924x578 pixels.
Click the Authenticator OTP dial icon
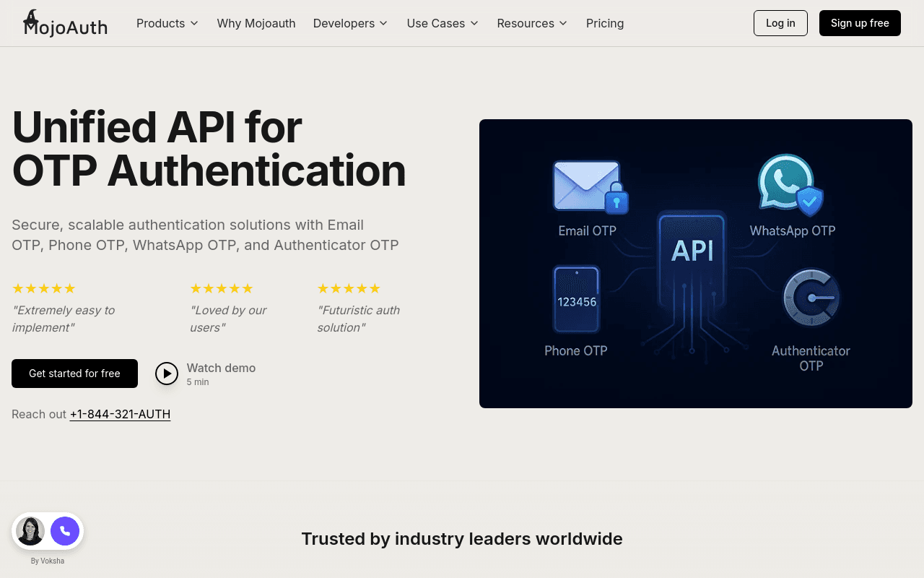(x=812, y=298)
